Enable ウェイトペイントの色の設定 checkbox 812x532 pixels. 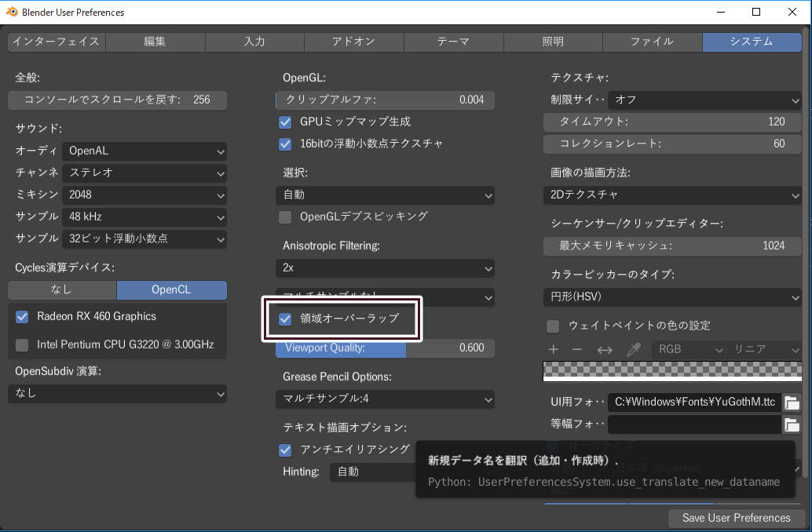pos(553,326)
